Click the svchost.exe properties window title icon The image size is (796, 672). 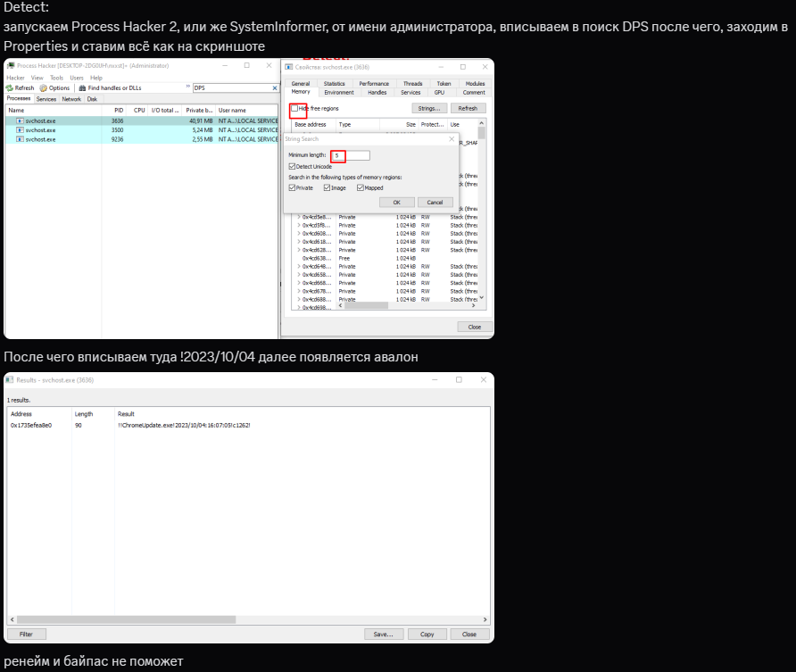(289, 67)
